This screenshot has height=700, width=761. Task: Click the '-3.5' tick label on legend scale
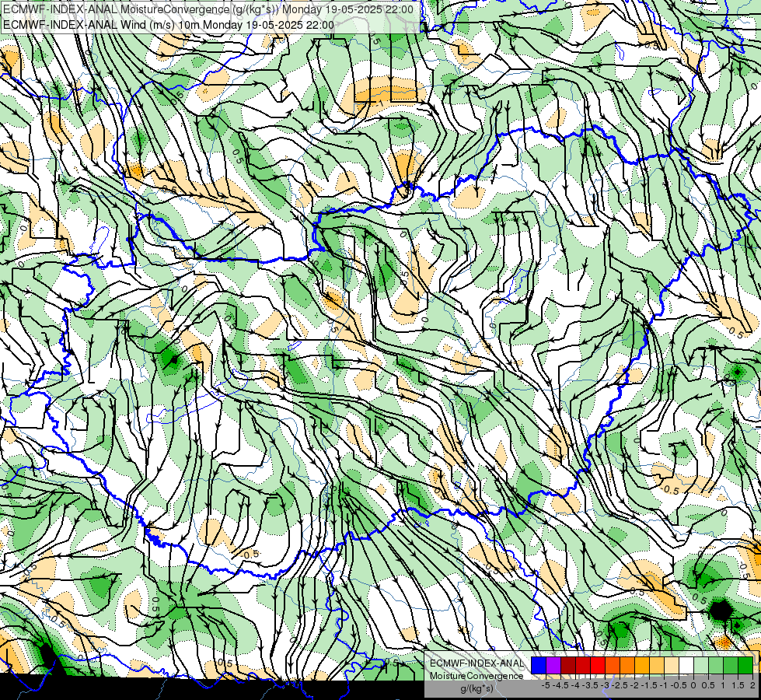590,685
